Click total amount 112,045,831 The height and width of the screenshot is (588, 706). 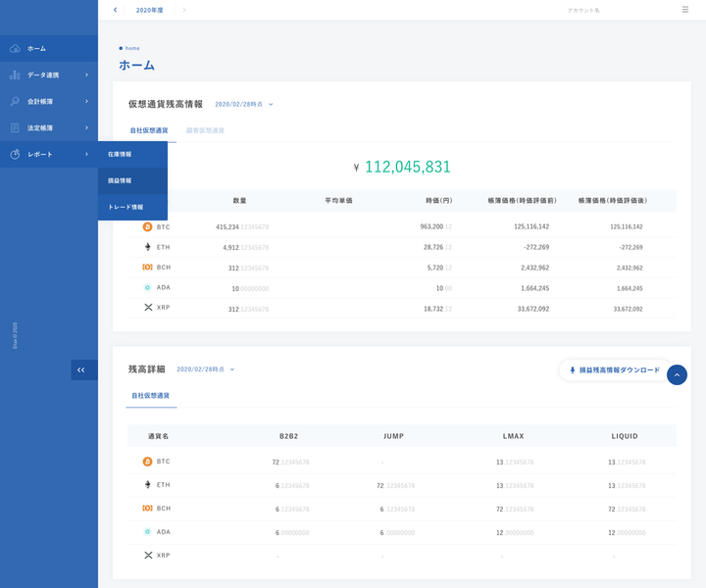coord(408,167)
